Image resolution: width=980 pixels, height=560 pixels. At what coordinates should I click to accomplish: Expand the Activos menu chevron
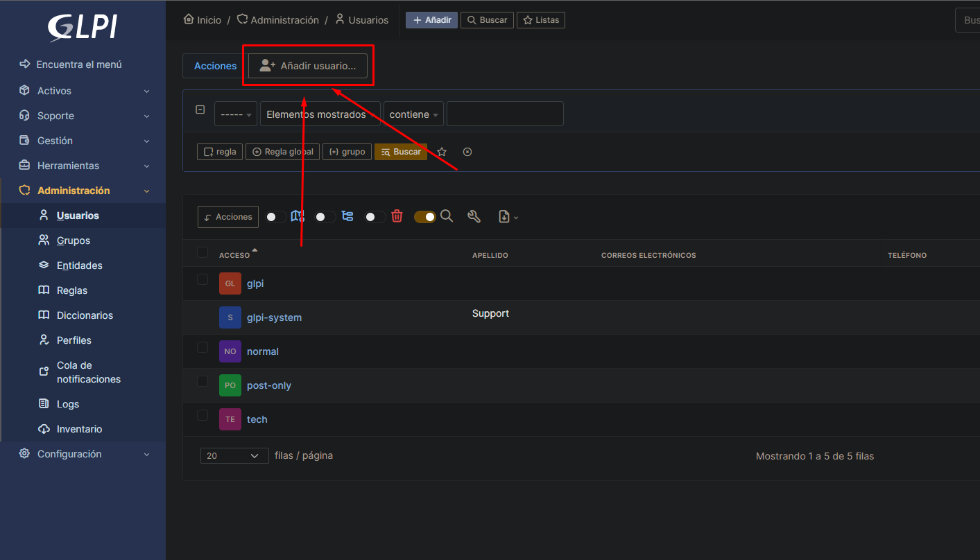click(146, 91)
